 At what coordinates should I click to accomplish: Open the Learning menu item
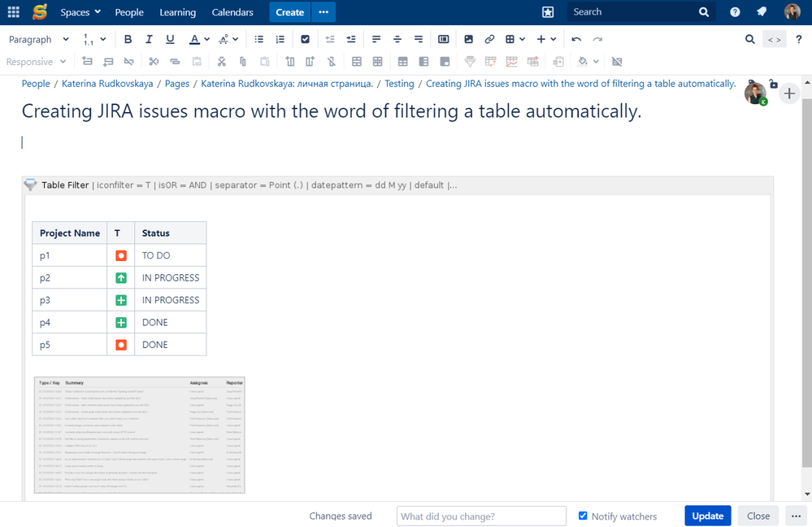click(178, 12)
